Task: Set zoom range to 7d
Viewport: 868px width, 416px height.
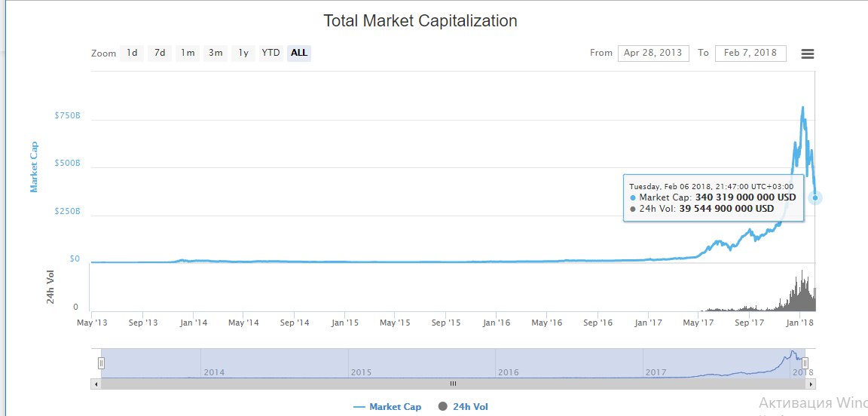Action: tap(160, 53)
